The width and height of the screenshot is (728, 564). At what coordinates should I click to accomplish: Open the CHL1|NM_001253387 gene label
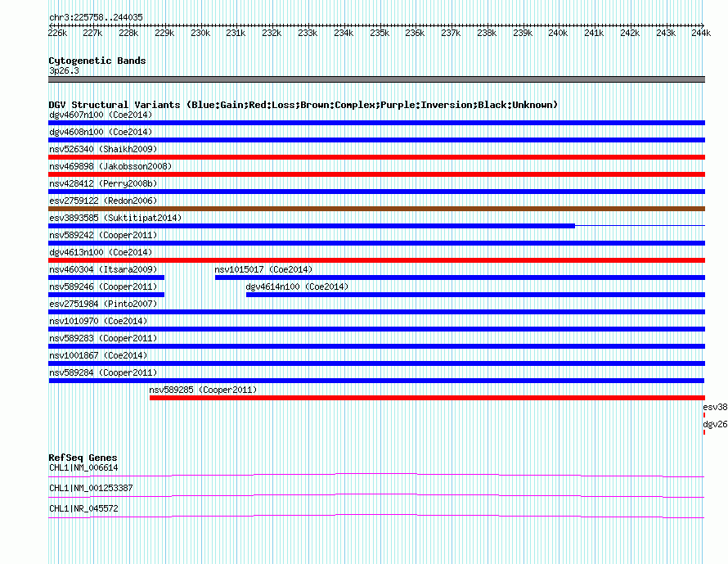click(91, 488)
